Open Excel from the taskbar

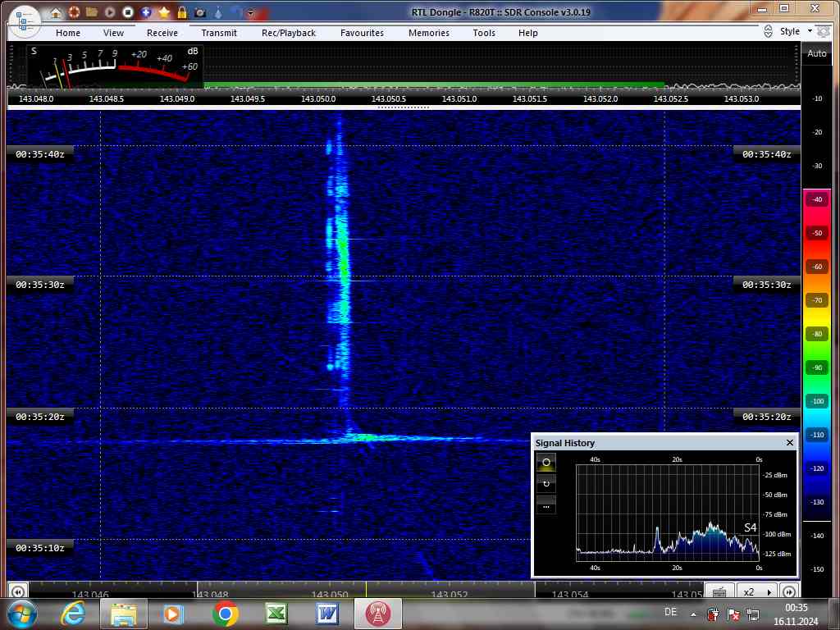click(276, 614)
